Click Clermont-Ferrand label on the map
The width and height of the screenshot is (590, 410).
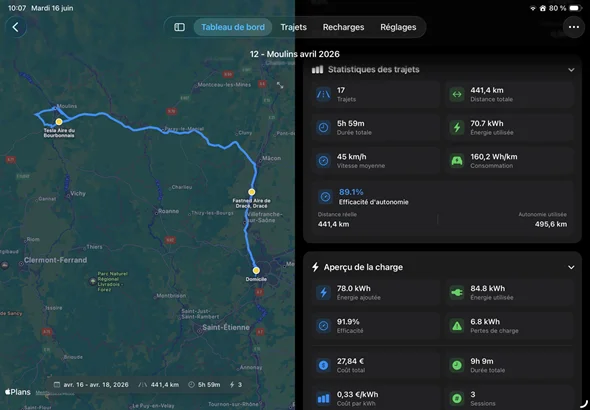click(55, 260)
